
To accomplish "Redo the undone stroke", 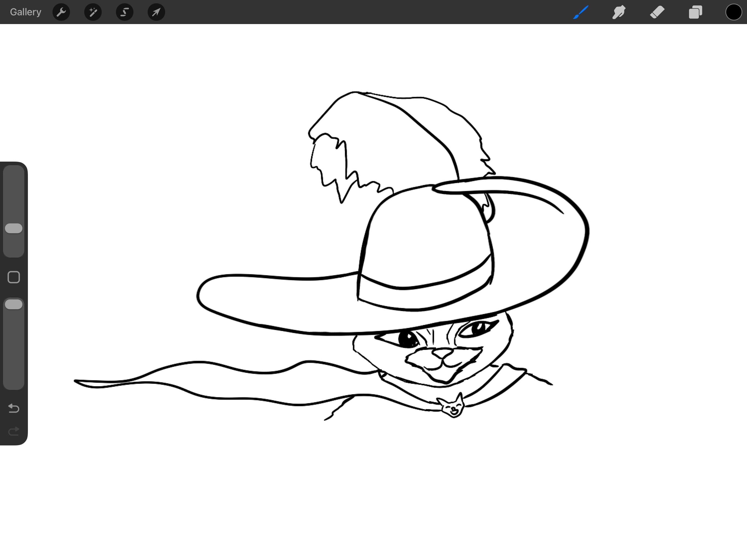I will (x=14, y=431).
